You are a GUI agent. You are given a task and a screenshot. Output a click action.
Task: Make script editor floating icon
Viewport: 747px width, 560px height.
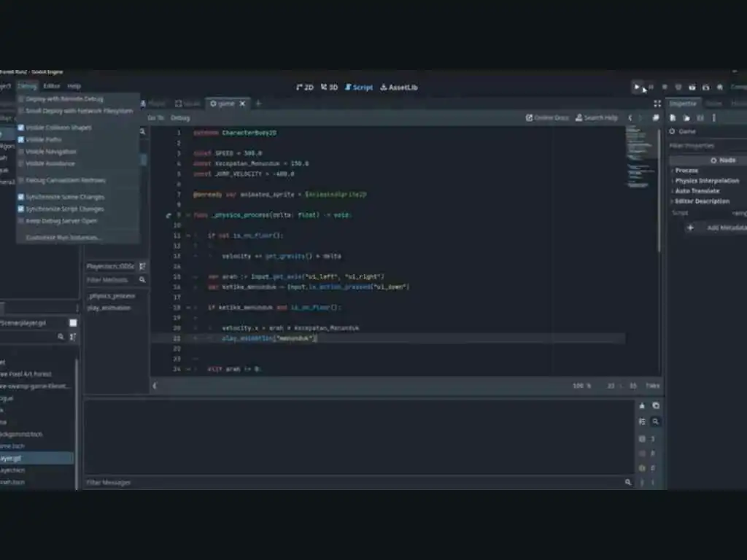pos(656,117)
